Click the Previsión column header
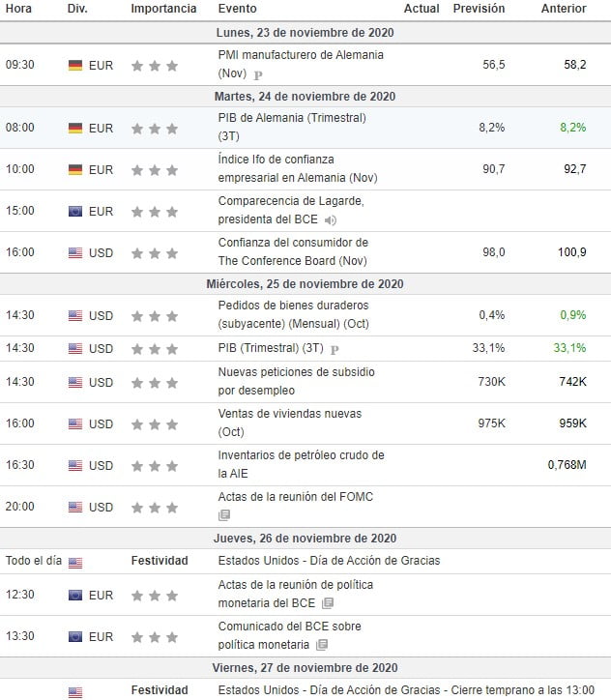 coord(479,9)
